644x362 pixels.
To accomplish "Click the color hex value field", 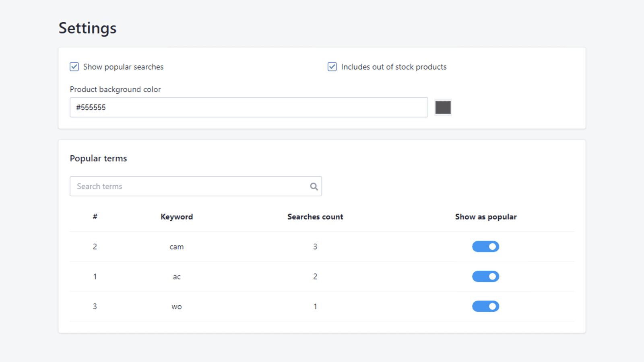I will point(249,107).
